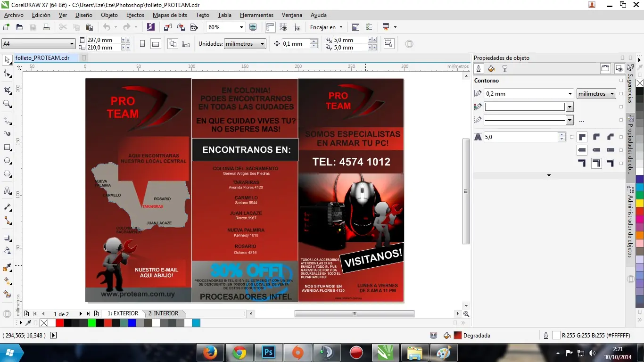Open outline units milímetros dropdown
Viewport: 644px width, 362px height.
(596, 94)
